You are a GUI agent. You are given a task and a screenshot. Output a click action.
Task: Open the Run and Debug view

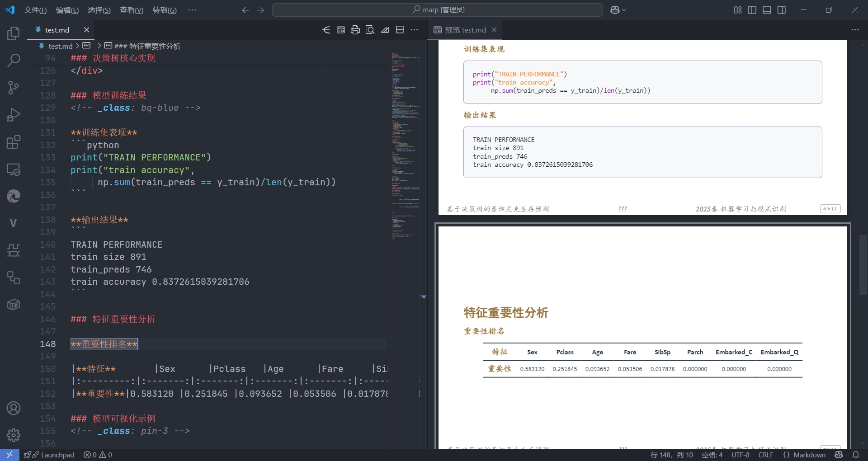click(14, 115)
